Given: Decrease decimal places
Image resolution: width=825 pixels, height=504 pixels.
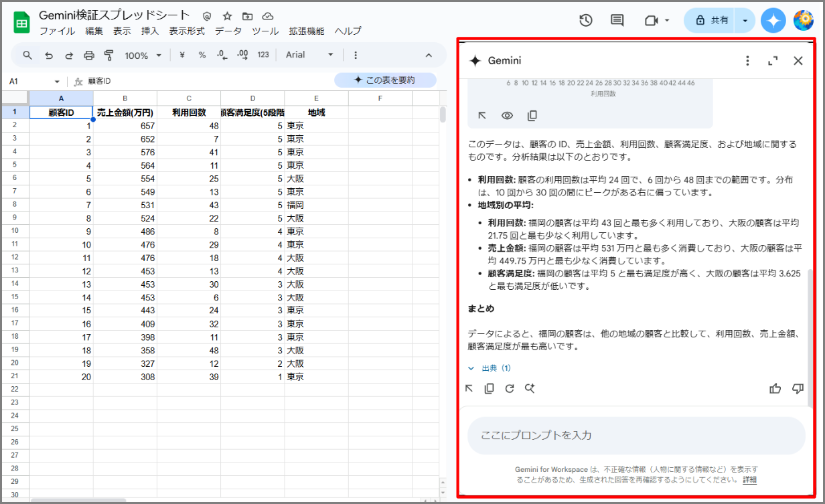Looking at the screenshot, I should pos(222,55).
